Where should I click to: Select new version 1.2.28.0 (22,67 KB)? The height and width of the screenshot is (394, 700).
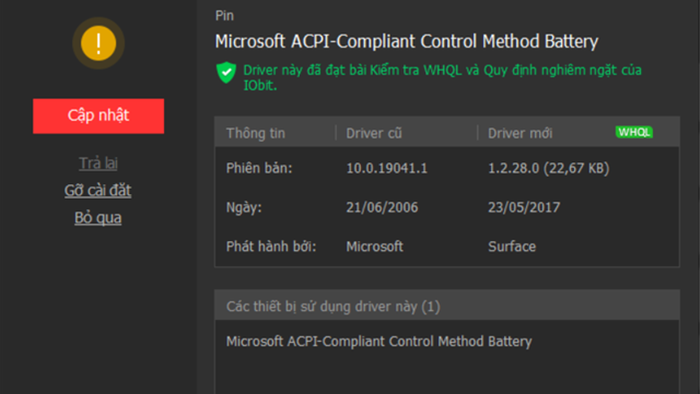(548, 168)
